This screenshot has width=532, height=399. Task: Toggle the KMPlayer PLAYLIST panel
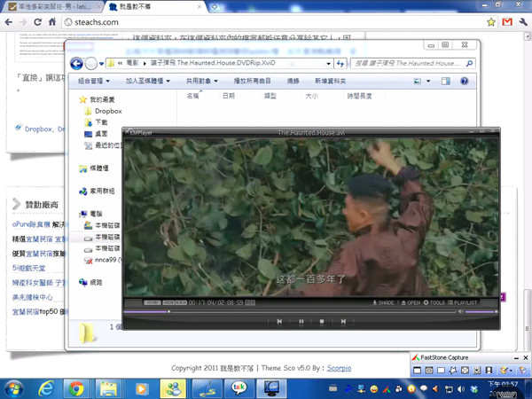coord(464,302)
